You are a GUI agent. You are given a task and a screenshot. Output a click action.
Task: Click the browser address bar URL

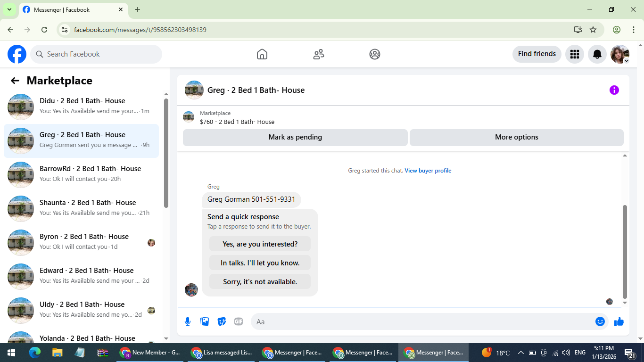click(140, 30)
